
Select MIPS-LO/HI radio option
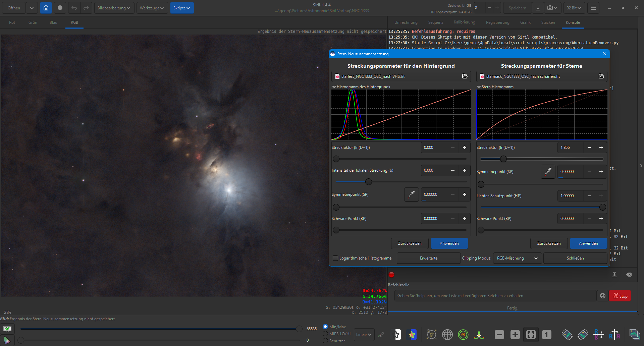(325, 334)
